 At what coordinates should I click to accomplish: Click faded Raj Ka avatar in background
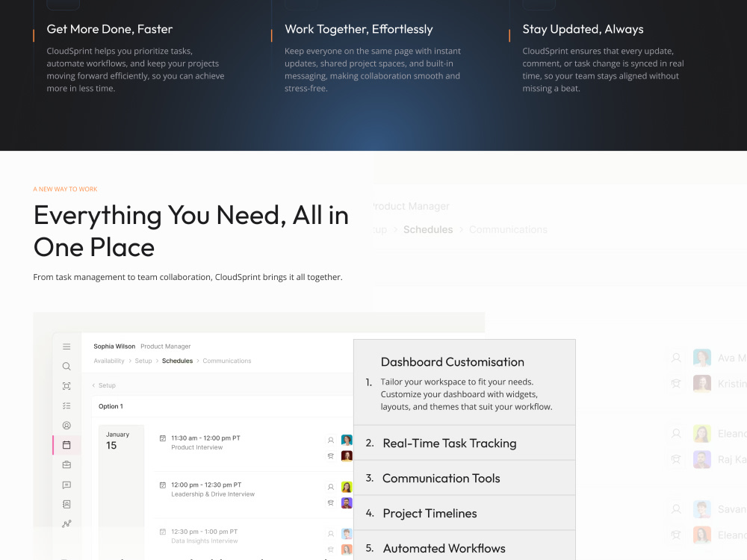(701, 459)
